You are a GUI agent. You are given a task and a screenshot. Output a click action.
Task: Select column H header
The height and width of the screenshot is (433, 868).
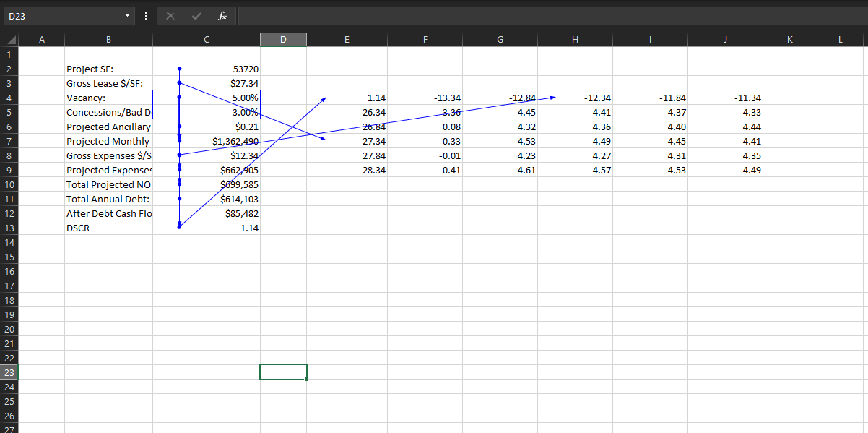click(575, 40)
